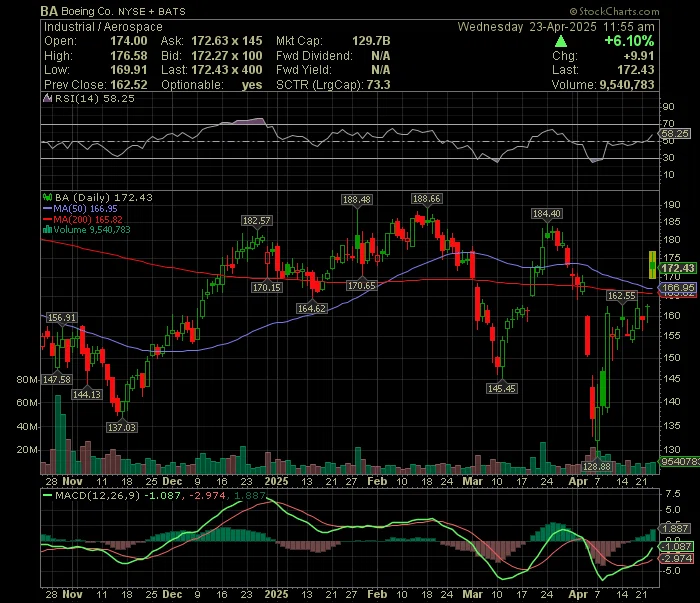Click the 162.55 price label
Viewport: 700px width, 603px height.
point(621,296)
